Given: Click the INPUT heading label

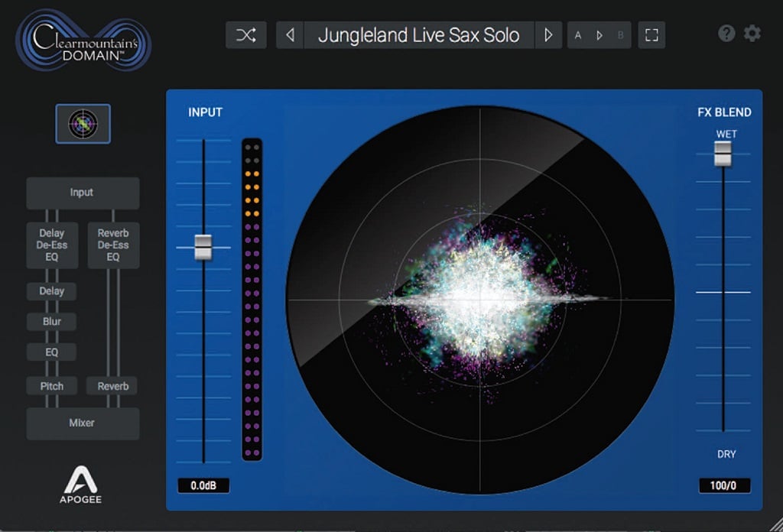Looking at the screenshot, I should [205, 112].
